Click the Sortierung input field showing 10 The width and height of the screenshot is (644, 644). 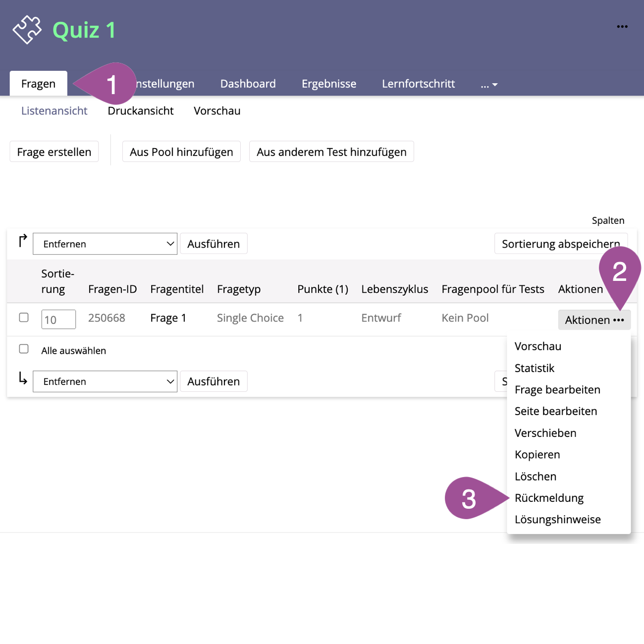pyautogui.click(x=58, y=320)
